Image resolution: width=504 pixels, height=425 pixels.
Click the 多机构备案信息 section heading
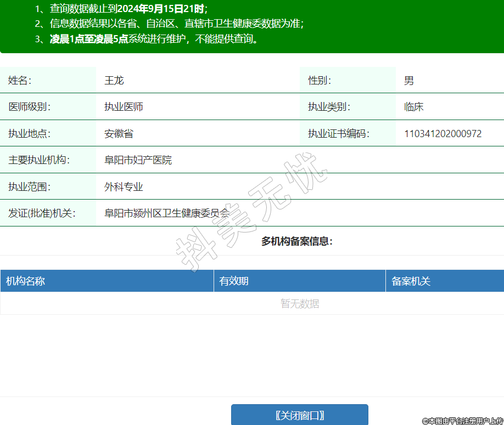click(297, 241)
